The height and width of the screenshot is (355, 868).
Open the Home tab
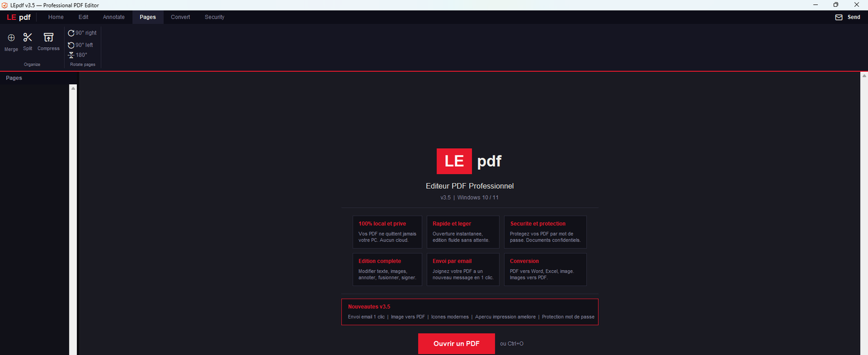click(x=56, y=17)
